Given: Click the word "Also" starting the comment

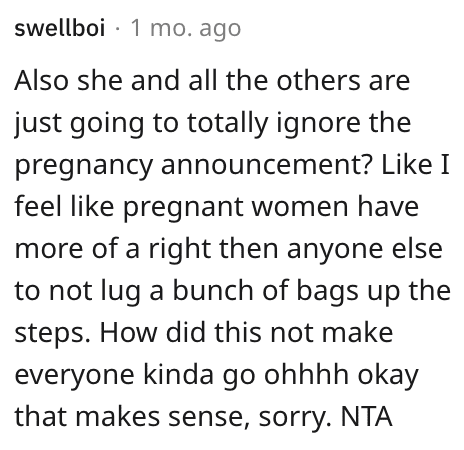Looking at the screenshot, I should (x=41, y=81).
